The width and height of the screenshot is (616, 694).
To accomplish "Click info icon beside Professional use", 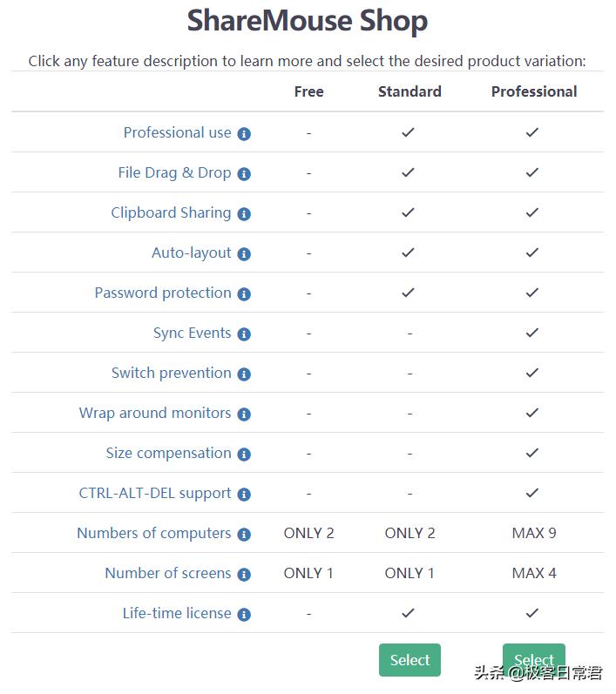I will click(244, 134).
